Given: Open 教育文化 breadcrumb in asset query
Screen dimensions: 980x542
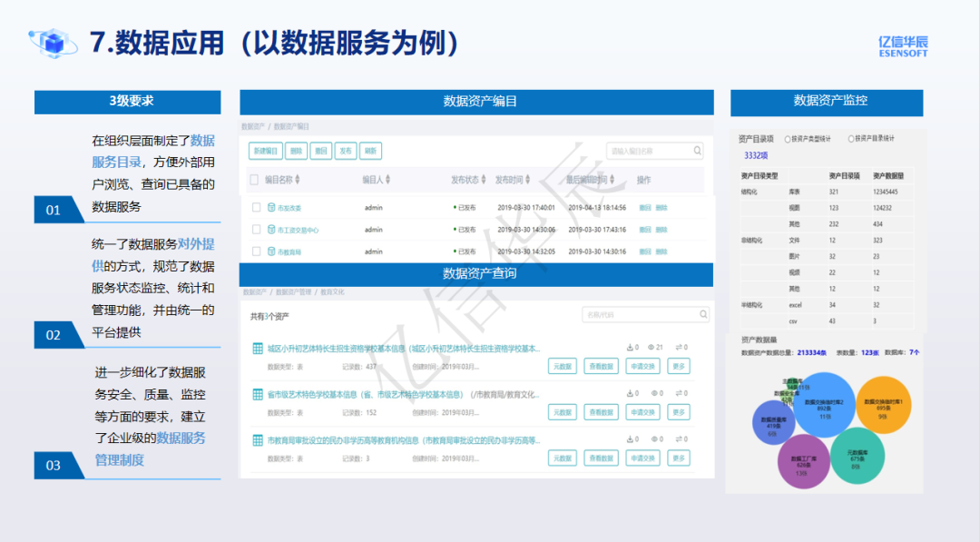Looking at the screenshot, I should click(332, 292).
